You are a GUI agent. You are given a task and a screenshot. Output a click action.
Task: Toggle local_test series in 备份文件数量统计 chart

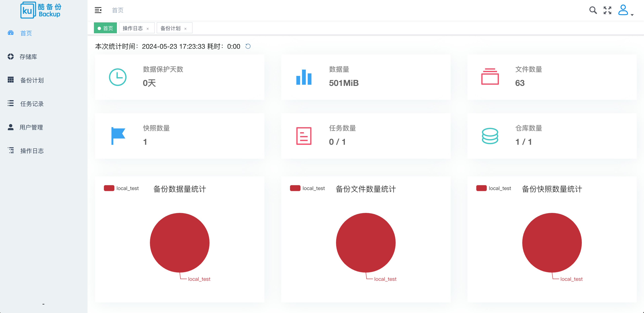pyautogui.click(x=308, y=188)
